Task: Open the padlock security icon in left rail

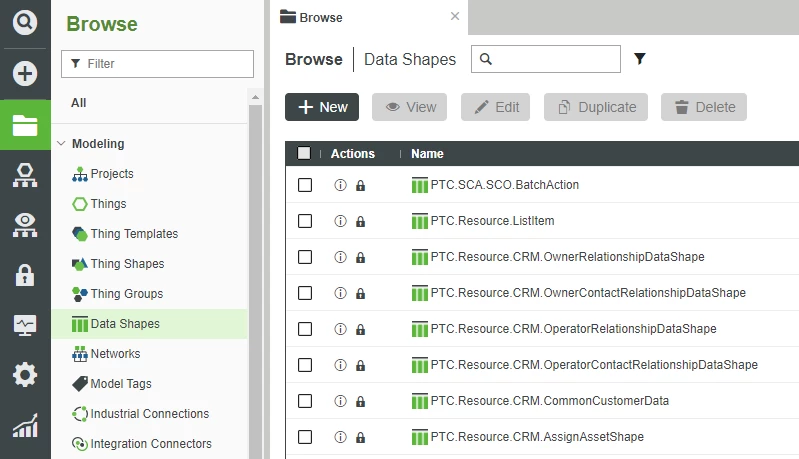Action: [x=24, y=275]
